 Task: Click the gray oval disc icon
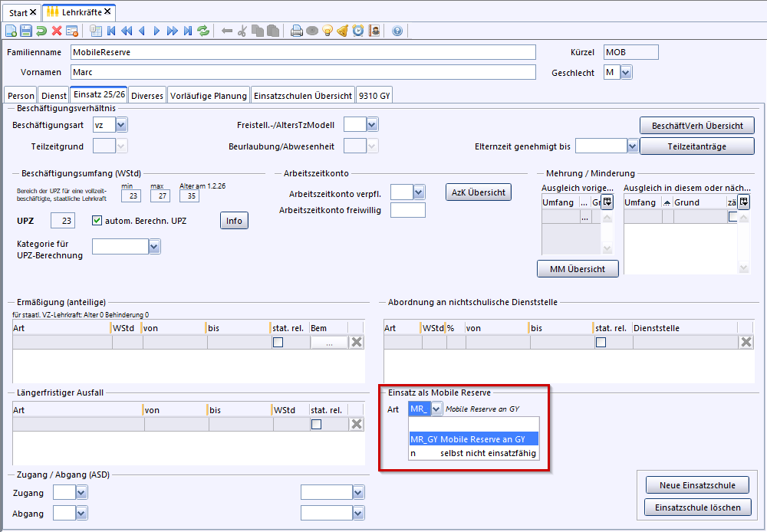click(312, 31)
